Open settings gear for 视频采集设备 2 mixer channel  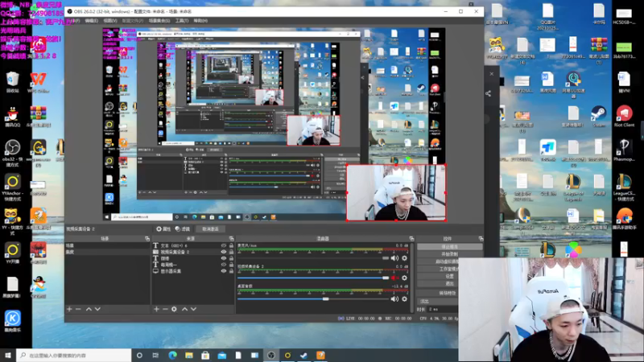[405, 278]
